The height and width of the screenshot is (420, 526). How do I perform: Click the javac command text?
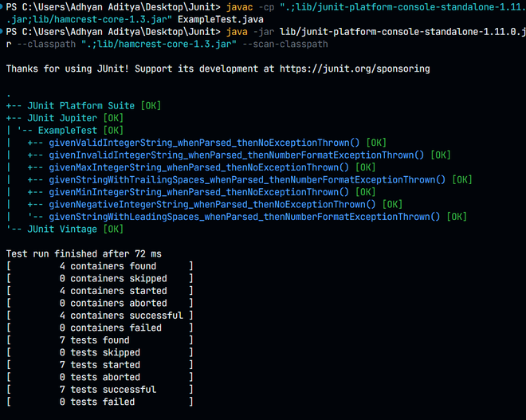click(x=240, y=6)
